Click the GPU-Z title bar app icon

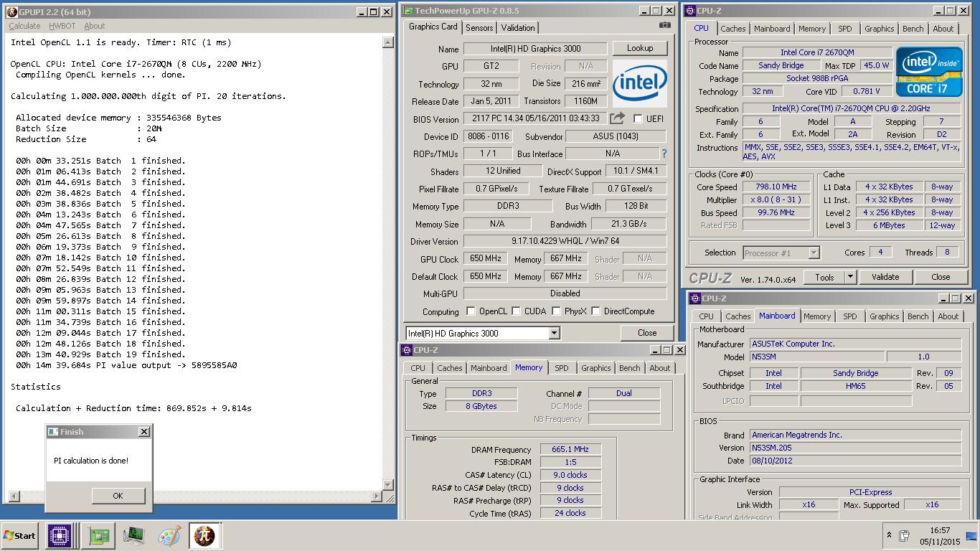(x=408, y=11)
